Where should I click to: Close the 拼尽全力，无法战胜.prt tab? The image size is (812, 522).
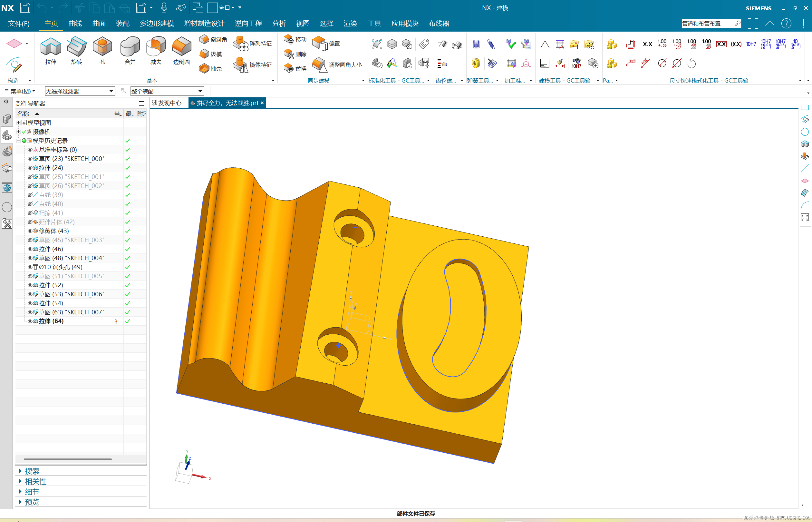pyautogui.click(x=262, y=103)
